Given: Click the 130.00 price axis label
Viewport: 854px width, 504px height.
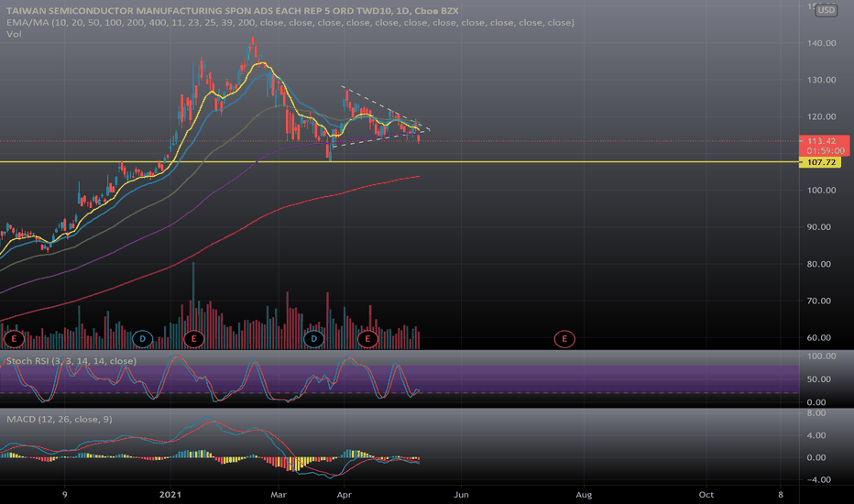Looking at the screenshot, I should tap(821, 80).
